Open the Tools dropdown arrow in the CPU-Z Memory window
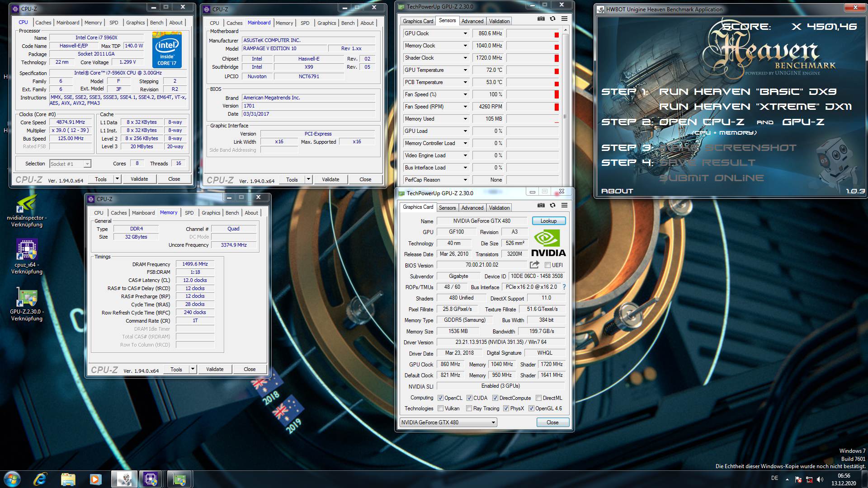 [193, 369]
